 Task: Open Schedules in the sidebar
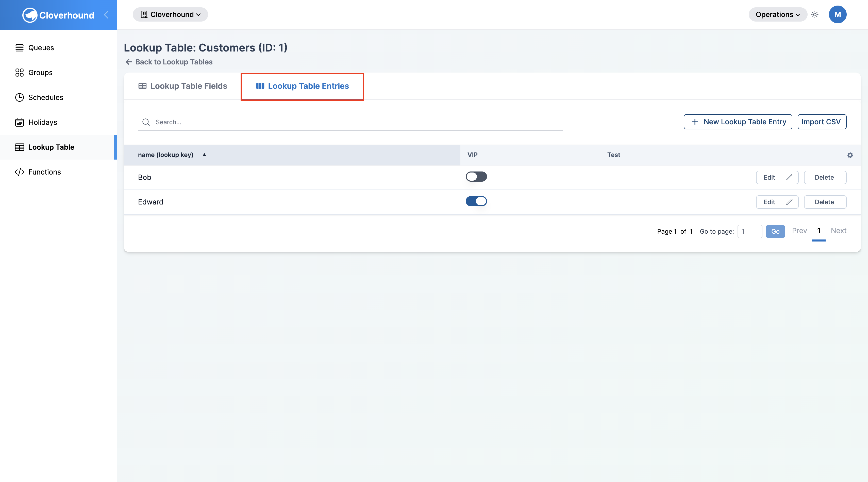point(58,97)
